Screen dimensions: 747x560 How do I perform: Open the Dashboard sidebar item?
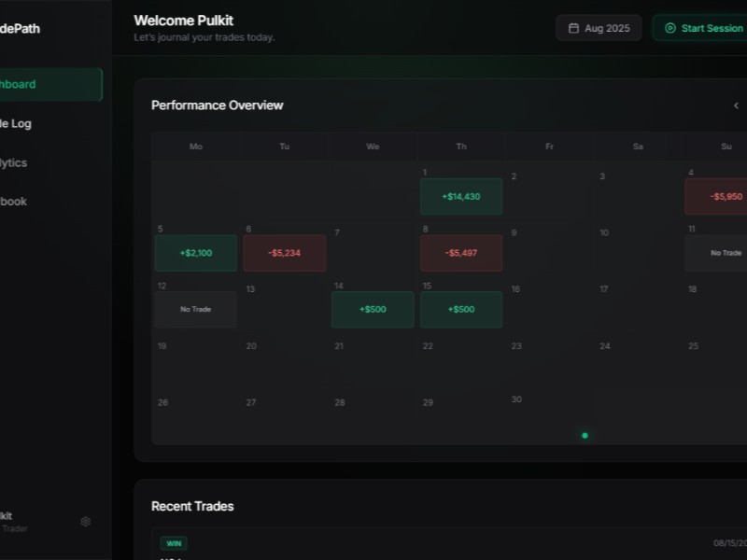tap(47, 84)
